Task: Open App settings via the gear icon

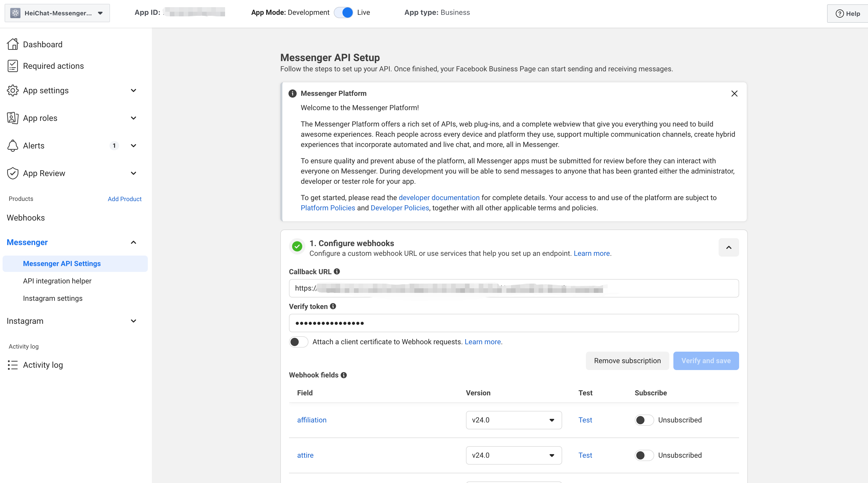Action: pos(13,90)
